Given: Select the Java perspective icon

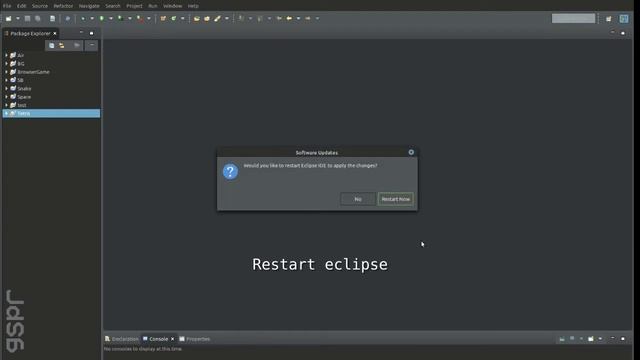Looking at the screenshot, I should coord(624,19).
